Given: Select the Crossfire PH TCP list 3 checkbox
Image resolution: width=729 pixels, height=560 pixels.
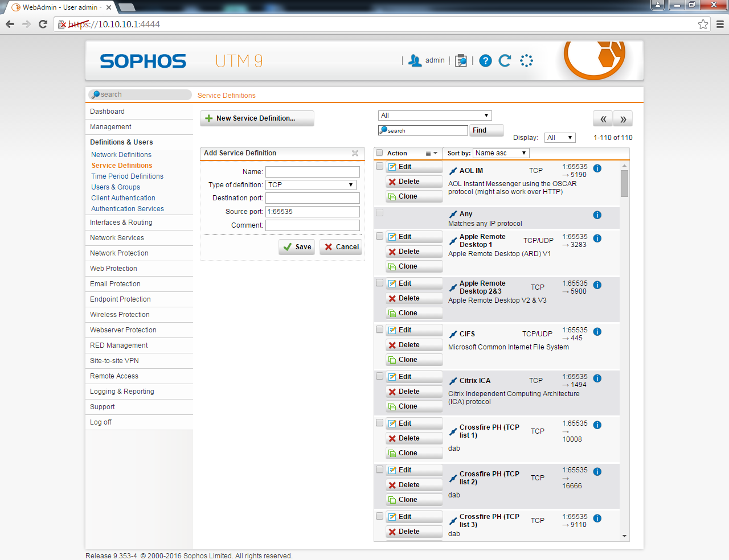Looking at the screenshot, I should click(x=379, y=516).
